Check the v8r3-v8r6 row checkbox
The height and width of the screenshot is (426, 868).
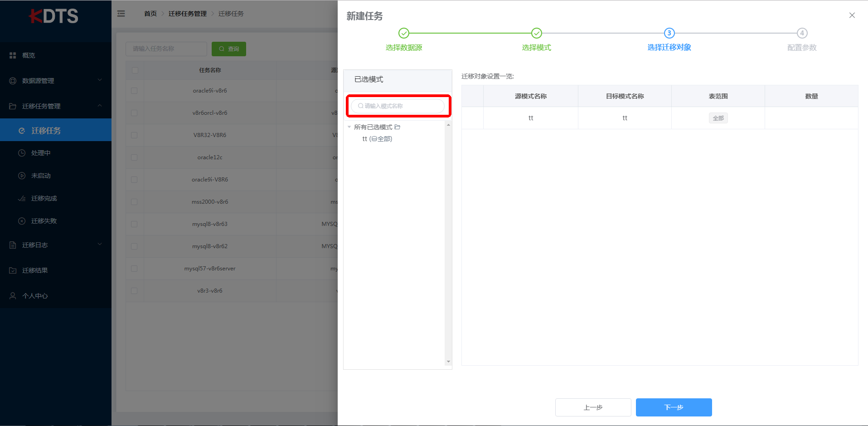134,291
